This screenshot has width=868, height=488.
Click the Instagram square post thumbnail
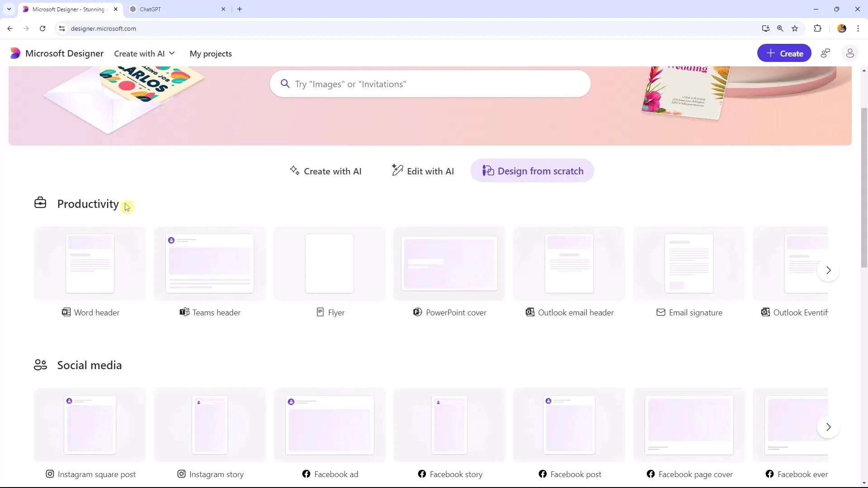(90, 426)
